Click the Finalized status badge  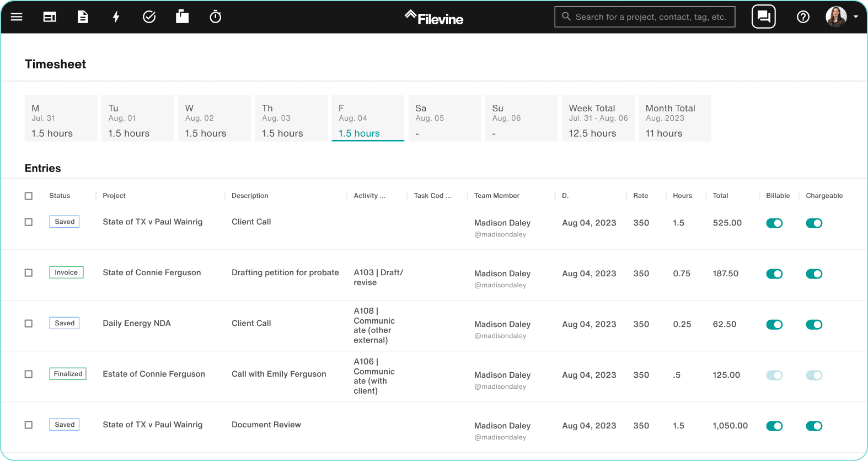(x=68, y=374)
